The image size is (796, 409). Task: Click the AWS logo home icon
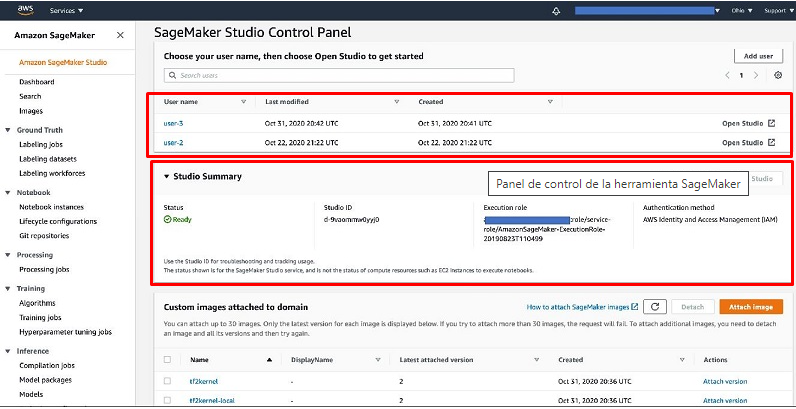click(x=25, y=10)
